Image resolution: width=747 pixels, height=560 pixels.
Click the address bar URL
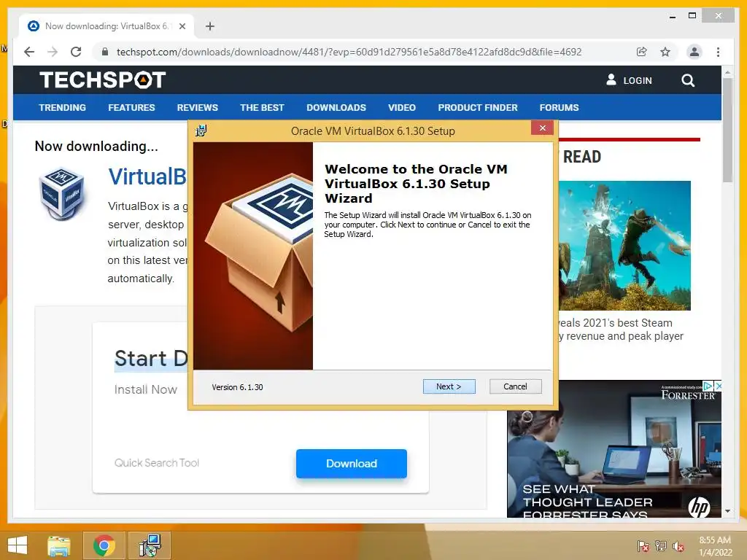point(349,52)
